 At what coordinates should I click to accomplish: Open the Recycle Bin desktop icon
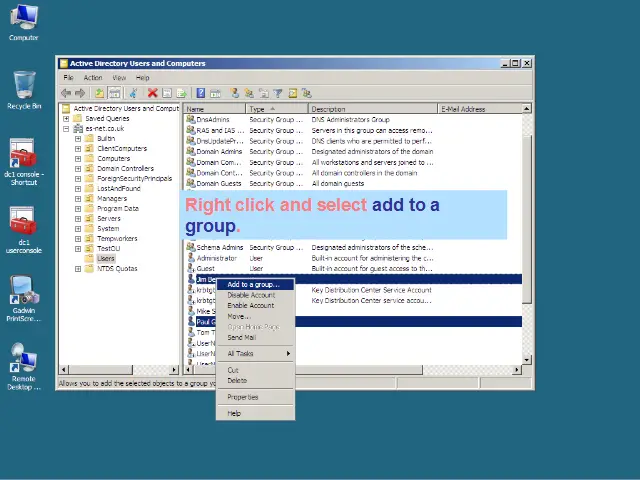click(23, 88)
